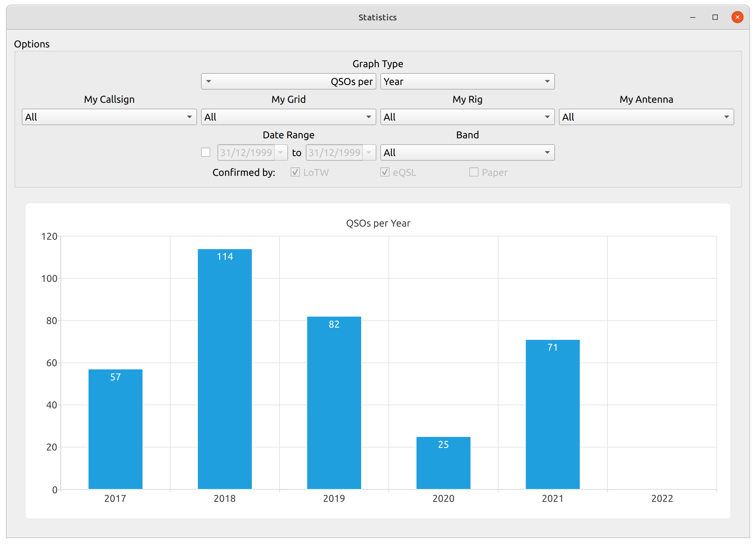Open the My Antenna dropdown
The width and height of the screenshot is (756, 544).
[646, 117]
